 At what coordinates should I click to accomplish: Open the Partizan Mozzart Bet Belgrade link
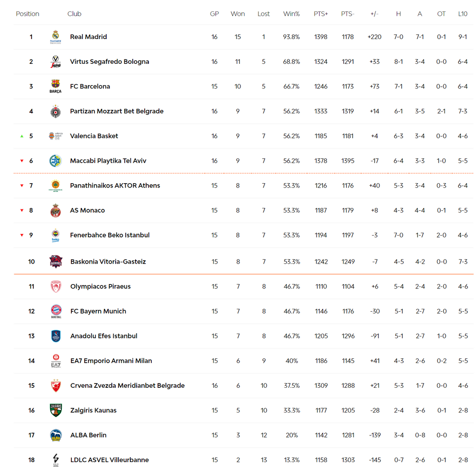pos(117,111)
